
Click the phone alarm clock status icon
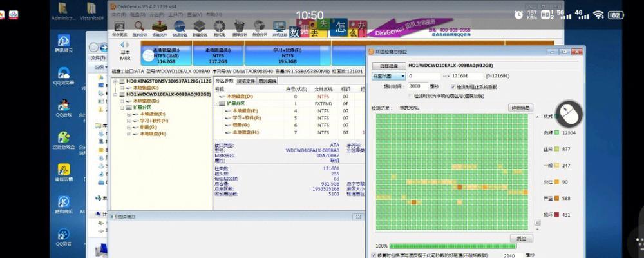pos(518,15)
